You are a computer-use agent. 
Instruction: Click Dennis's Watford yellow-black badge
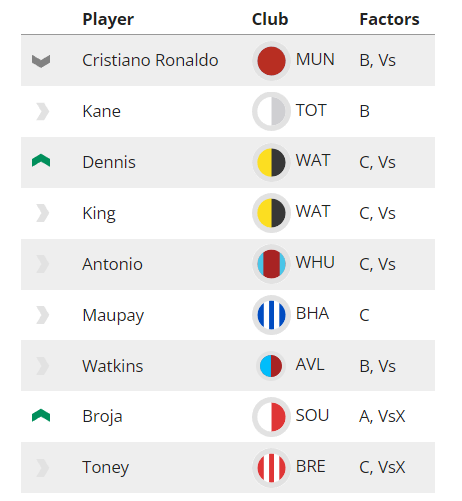tap(271, 162)
